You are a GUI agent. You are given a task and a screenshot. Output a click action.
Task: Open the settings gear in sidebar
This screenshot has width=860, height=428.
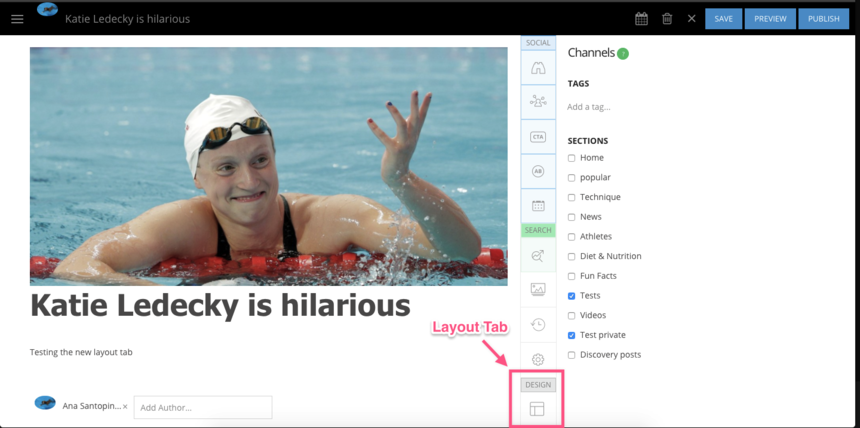pyautogui.click(x=538, y=359)
